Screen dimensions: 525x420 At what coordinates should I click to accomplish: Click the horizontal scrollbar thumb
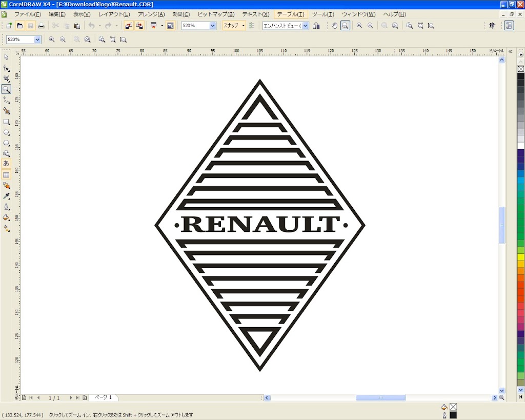click(381, 397)
